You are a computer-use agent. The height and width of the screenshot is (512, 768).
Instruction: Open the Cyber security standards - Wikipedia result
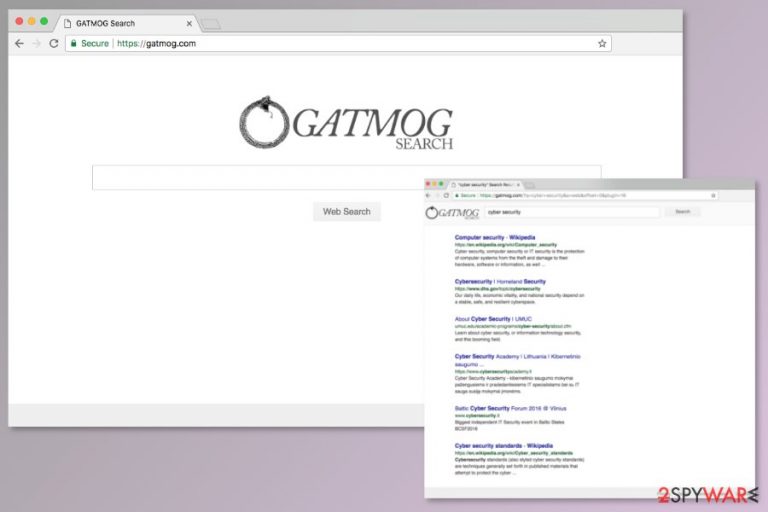pyautogui.click(x=504, y=446)
